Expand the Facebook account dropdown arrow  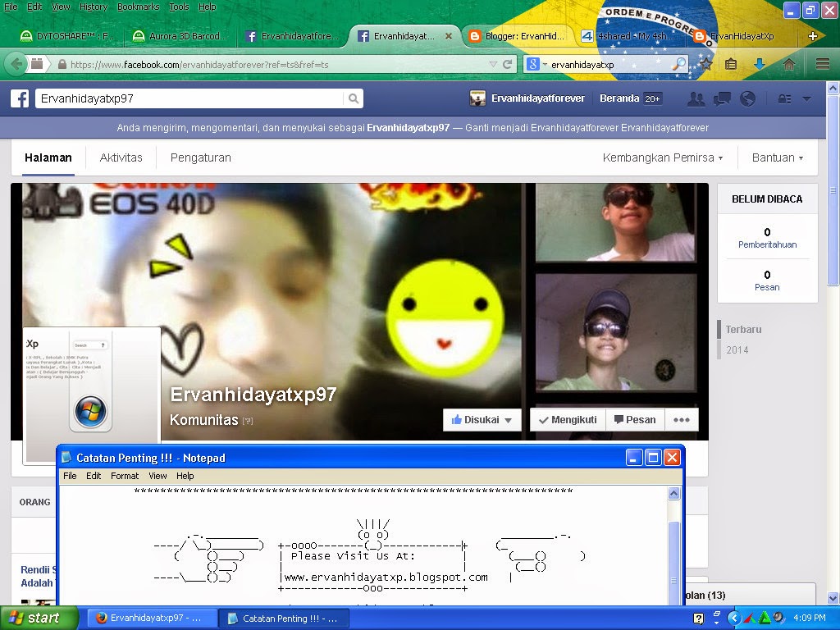[x=807, y=99]
